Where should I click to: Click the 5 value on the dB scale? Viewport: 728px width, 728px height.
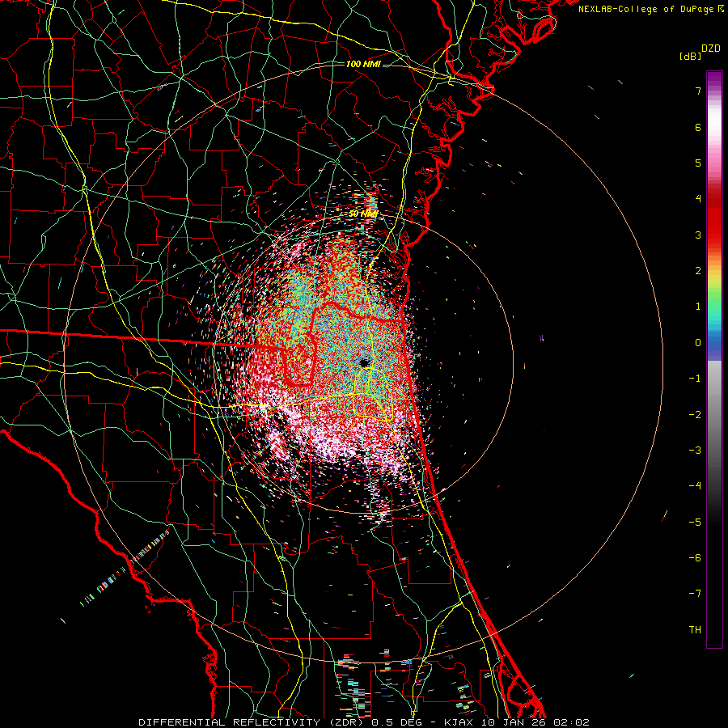tap(698, 163)
